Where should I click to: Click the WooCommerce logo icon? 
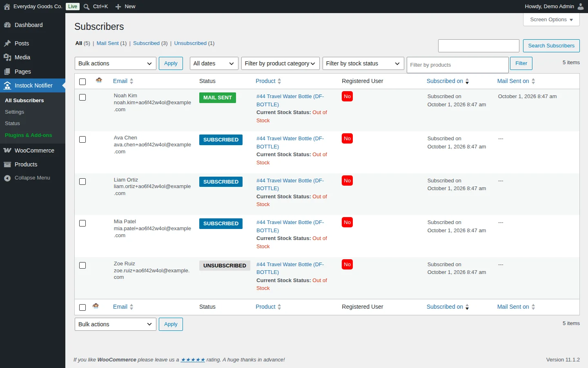pos(7,150)
